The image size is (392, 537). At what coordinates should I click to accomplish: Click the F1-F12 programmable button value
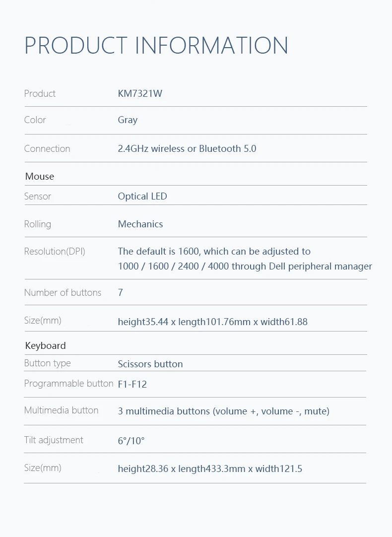[132, 384]
